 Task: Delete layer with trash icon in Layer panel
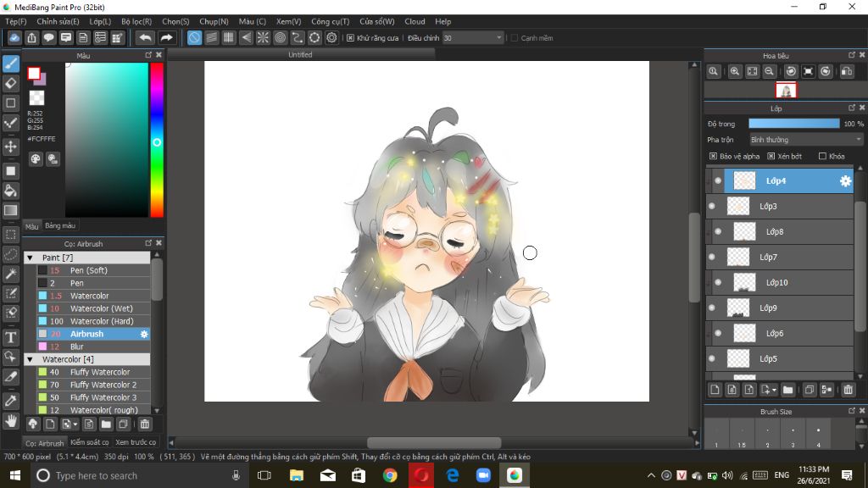pos(848,390)
